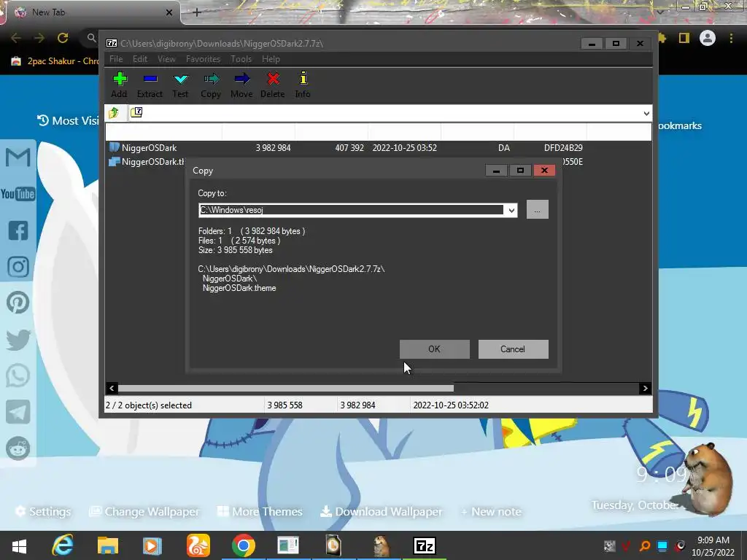Click the Copy to path input field
This screenshot has height=560, width=747.
pos(352,210)
